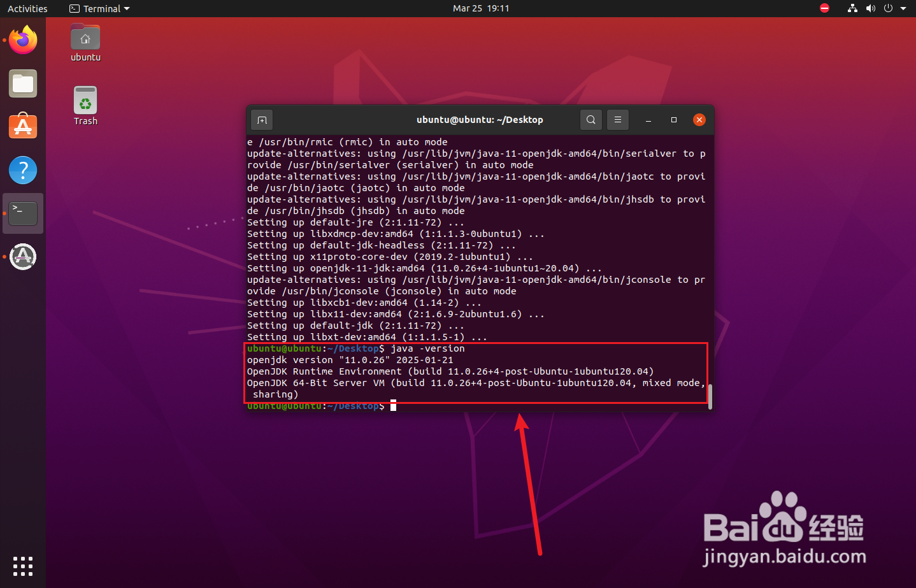Viewport: 916px width, 588px height.
Task: Minimize the terminal window
Action: 648,120
